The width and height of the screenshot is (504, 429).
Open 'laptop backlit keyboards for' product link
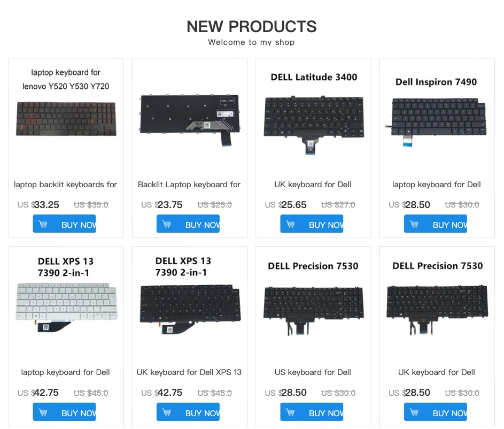65,185
